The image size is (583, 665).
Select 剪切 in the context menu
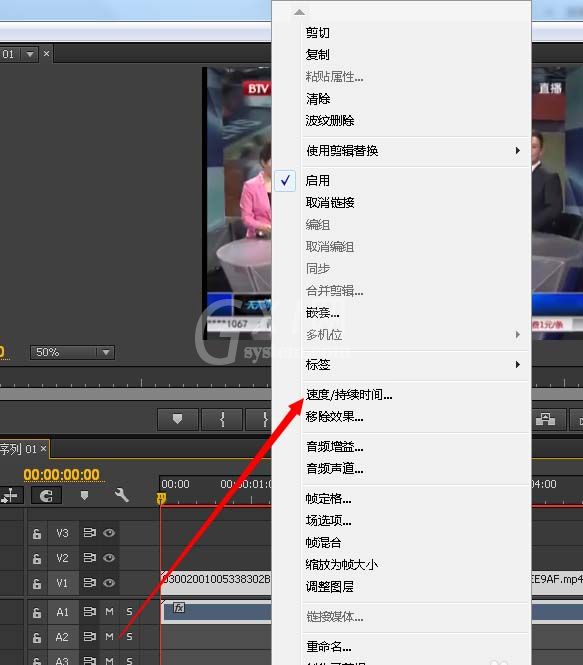(318, 33)
